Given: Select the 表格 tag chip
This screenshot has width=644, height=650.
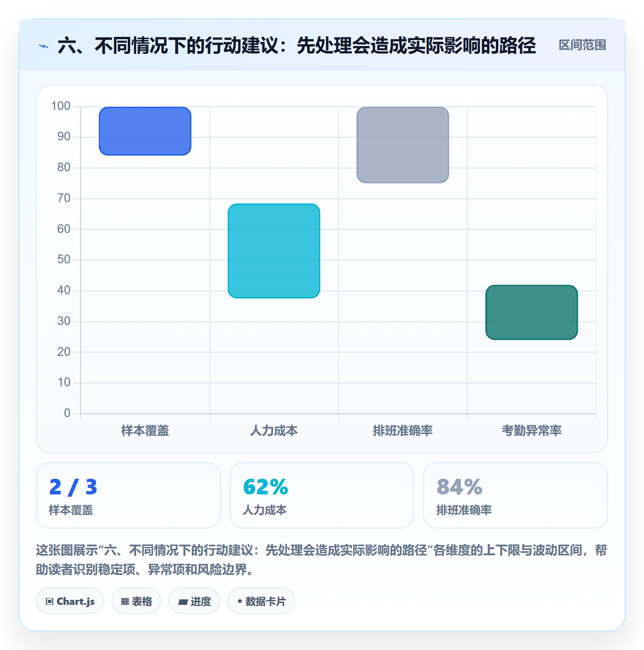Looking at the screenshot, I should (136, 601).
